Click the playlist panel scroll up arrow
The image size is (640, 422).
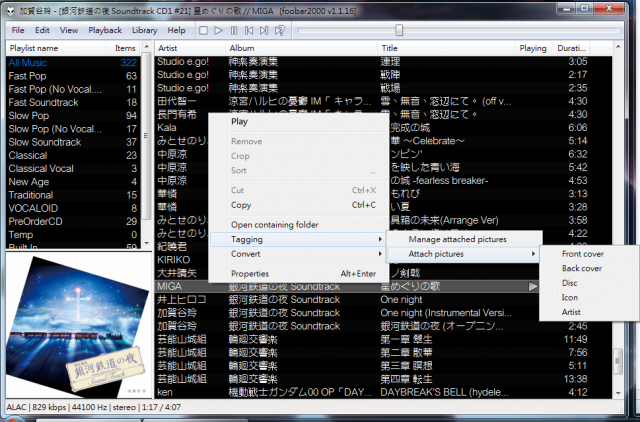pos(147,47)
